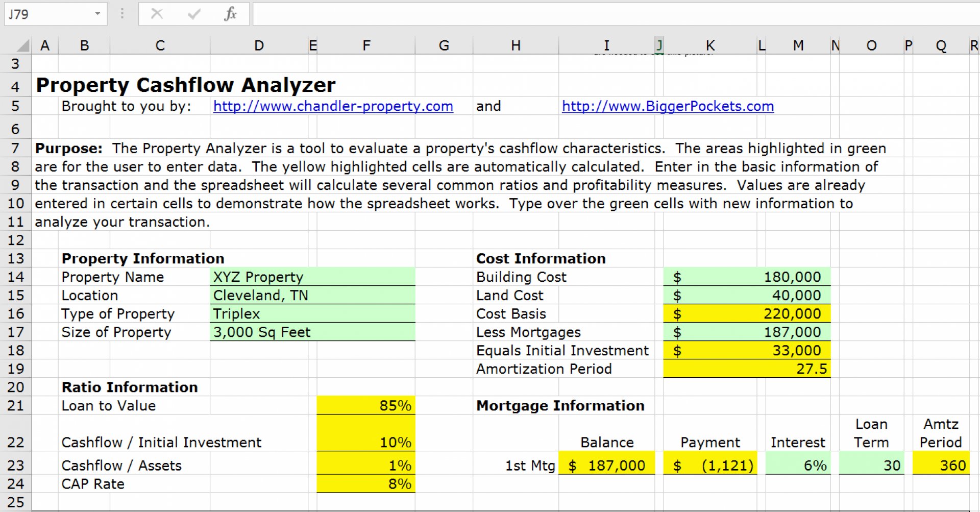Select the Loan to Value 85% cell
The width and height of the screenshot is (980, 512).
(366, 405)
